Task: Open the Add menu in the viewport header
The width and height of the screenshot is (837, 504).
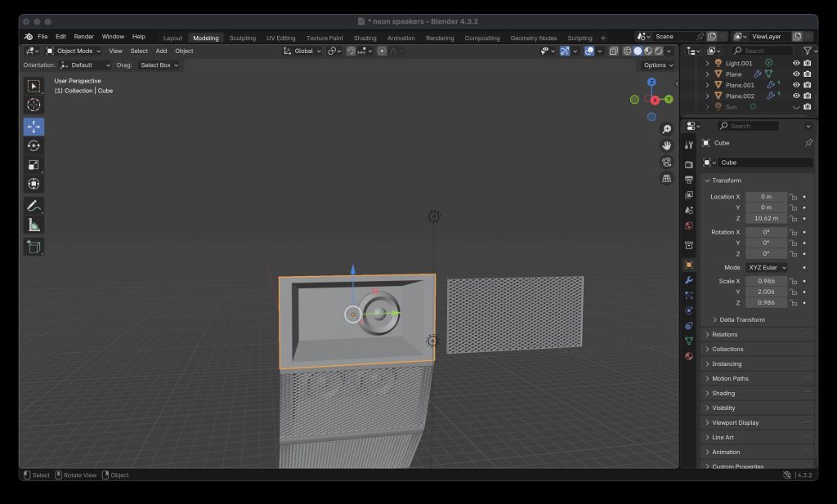Action: (x=161, y=51)
